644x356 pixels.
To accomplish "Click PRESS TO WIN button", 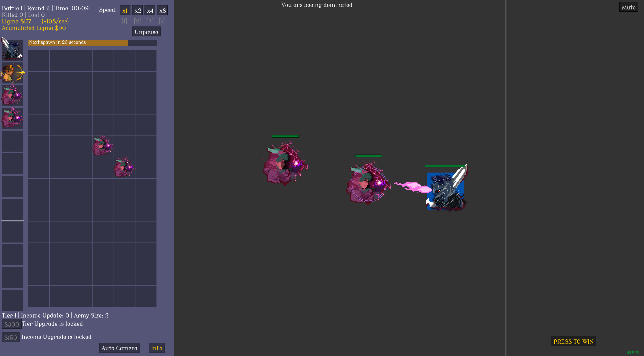I will (x=573, y=341).
